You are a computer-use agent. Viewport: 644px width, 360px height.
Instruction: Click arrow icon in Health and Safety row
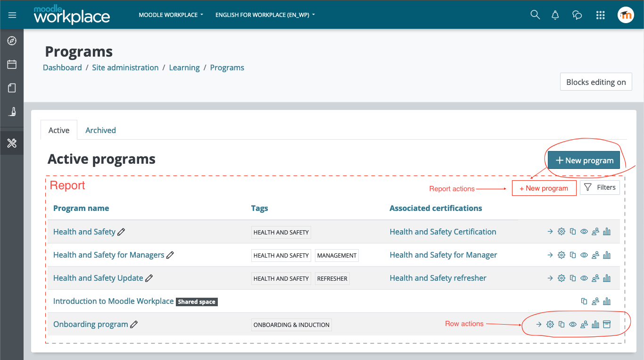pos(550,232)
